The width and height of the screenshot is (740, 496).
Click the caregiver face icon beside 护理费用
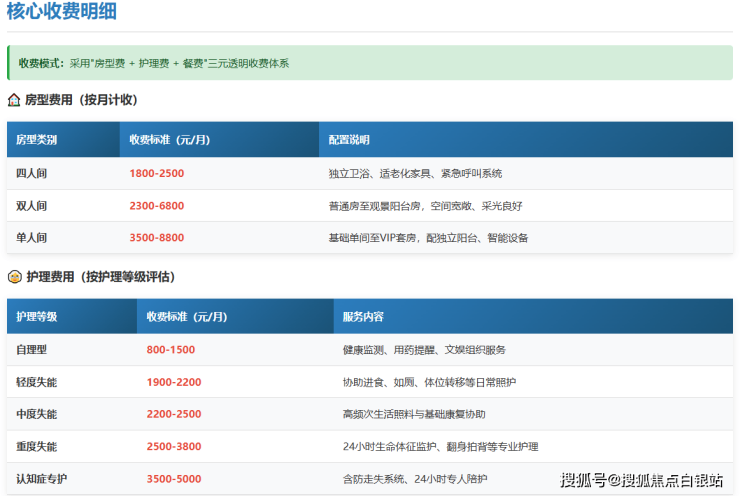pyautogui.click(x=14, y=277)
